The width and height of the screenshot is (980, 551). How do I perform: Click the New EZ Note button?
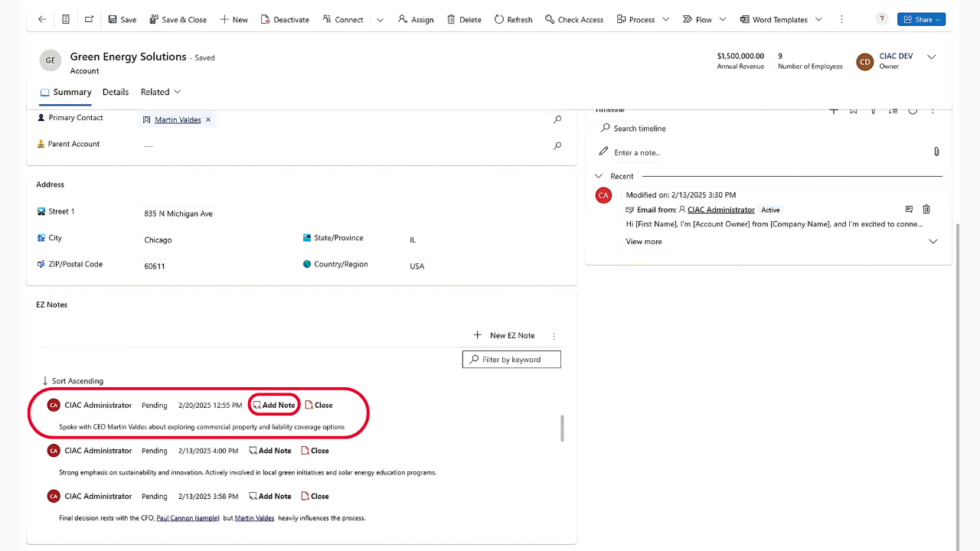[504, 335]
